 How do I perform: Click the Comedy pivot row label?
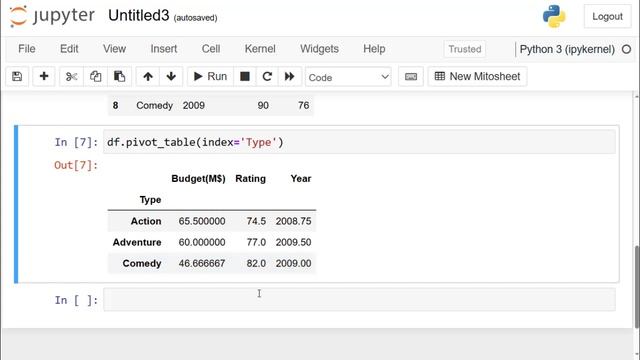click(142, 263)
